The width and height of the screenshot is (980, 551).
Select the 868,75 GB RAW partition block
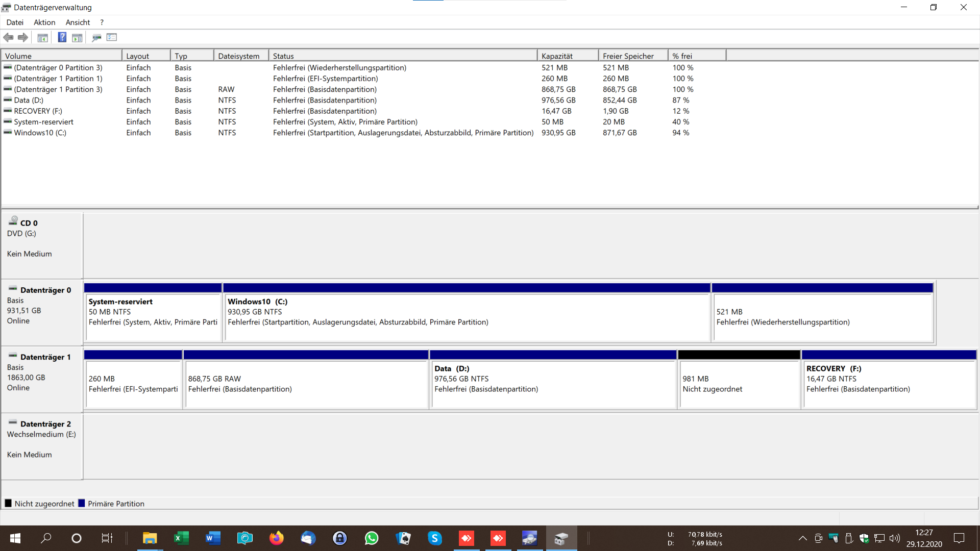point(306,384)
